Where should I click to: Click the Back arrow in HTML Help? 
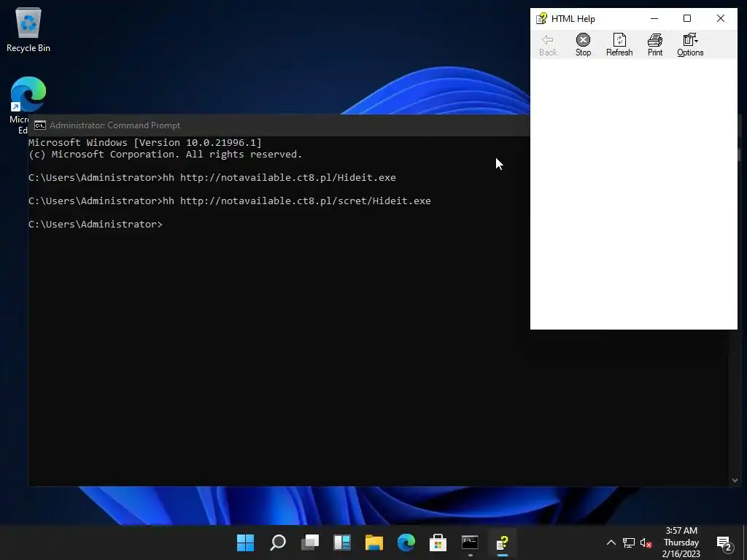[x=548, y=44]
